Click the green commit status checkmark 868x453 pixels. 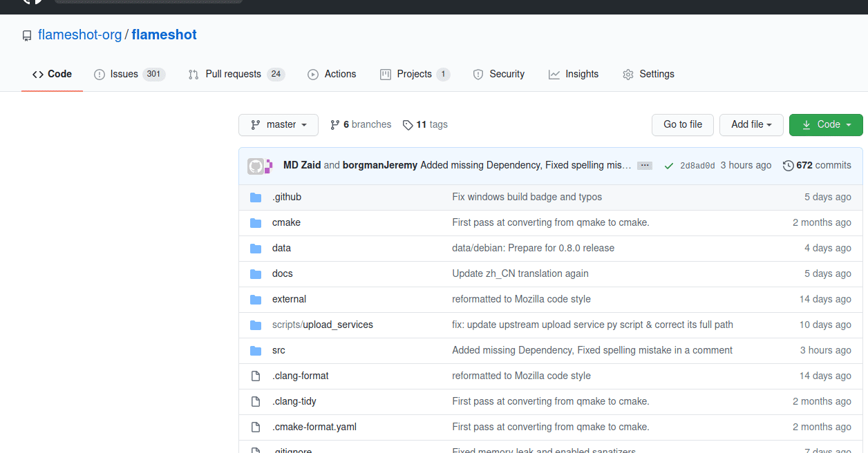coord(668,166)
